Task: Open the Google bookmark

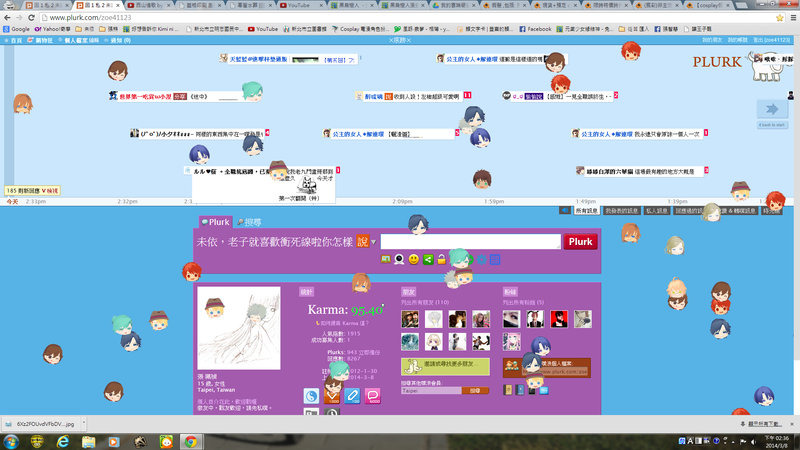Action: click(x=16, y=29)
